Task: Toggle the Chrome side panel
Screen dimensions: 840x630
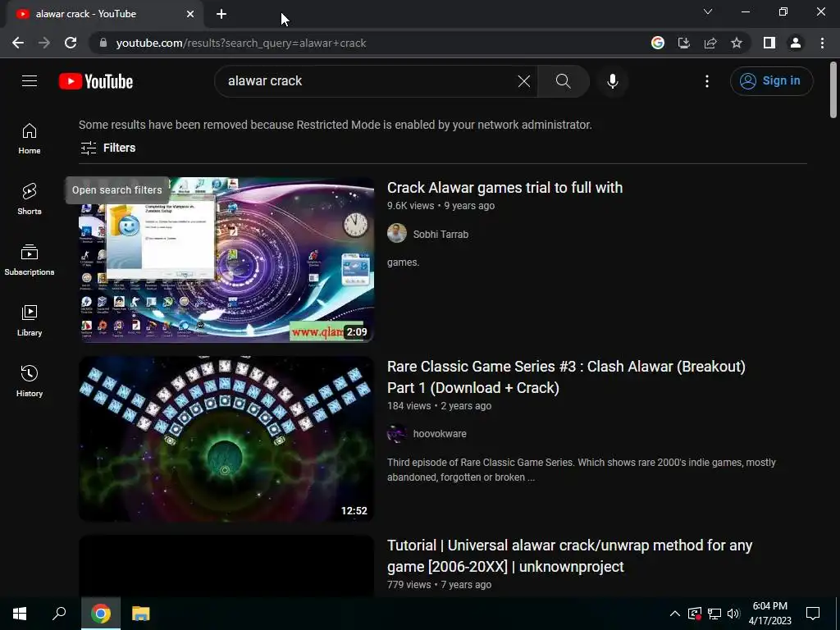Action: (x=769, y=43)
